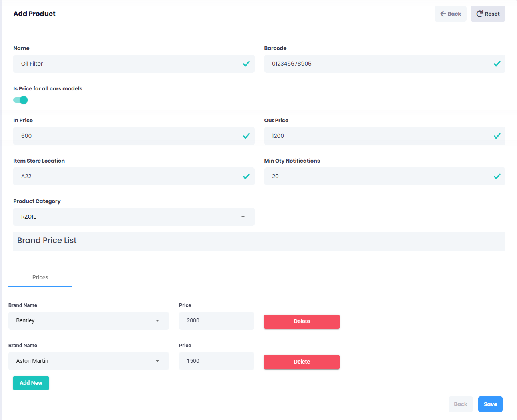The width and height of the screenshot is (517, 420).
Task: Click the checkmark icon in Name field
Action: (x=246, y=64)
